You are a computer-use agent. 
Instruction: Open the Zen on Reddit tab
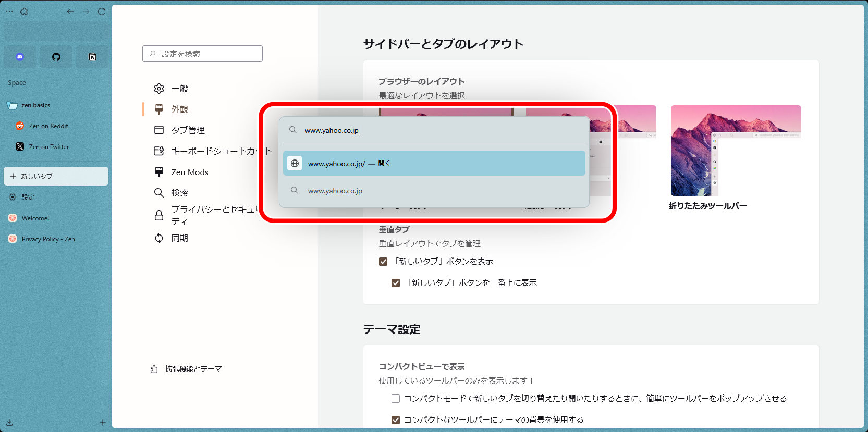[x=56, y=126]
